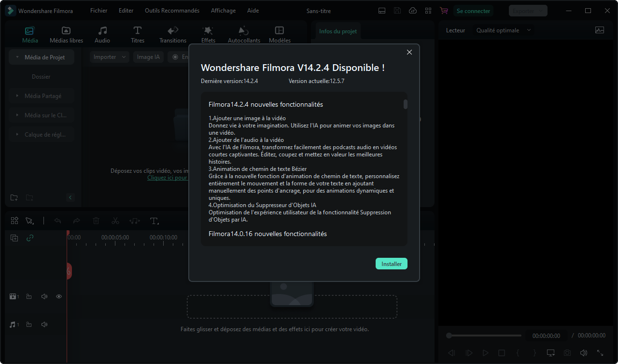Open the Médias libres tab
The width and height of the screenshot is (618, 364).
pos(66,35)
